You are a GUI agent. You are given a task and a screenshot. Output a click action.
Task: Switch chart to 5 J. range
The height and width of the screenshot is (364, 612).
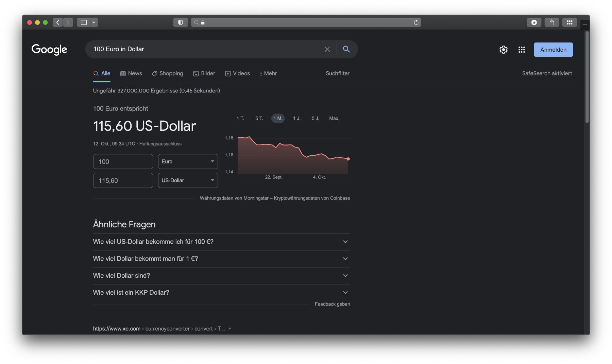tap(315, 118)
